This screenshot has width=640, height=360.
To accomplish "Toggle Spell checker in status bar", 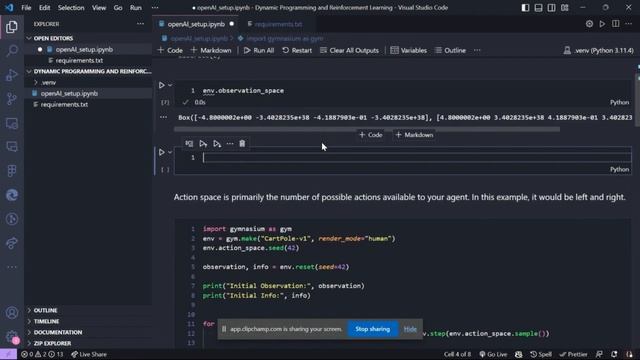I will 541,354.
